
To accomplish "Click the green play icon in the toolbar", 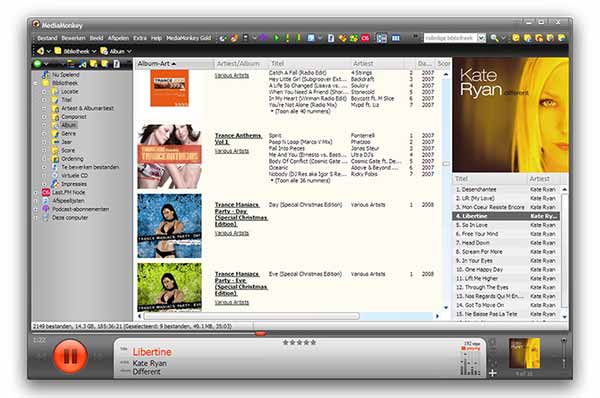I will 277,38.
